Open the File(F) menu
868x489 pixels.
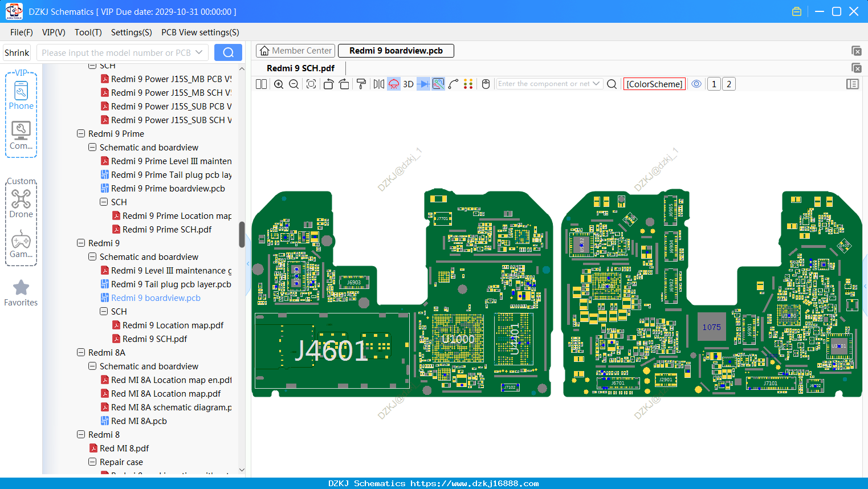click(22, 32)
